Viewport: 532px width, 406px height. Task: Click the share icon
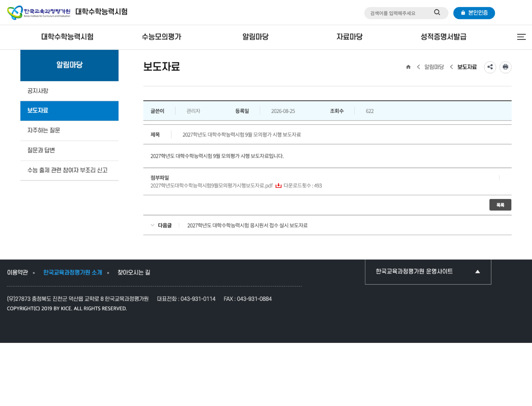490,67
